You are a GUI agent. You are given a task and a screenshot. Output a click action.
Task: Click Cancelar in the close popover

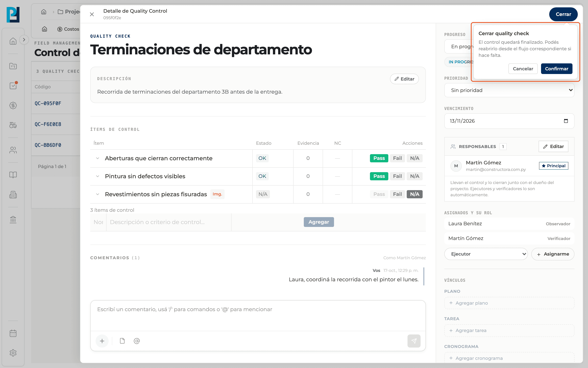pos(523,69)
